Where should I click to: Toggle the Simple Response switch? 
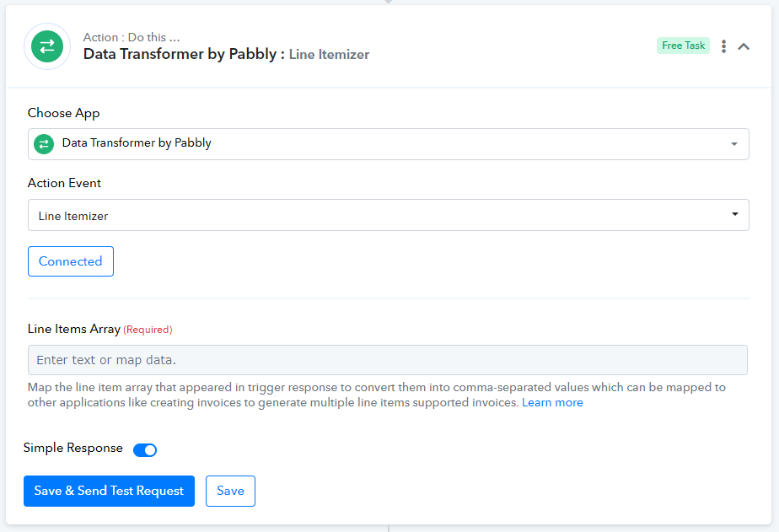coord(145,449)
